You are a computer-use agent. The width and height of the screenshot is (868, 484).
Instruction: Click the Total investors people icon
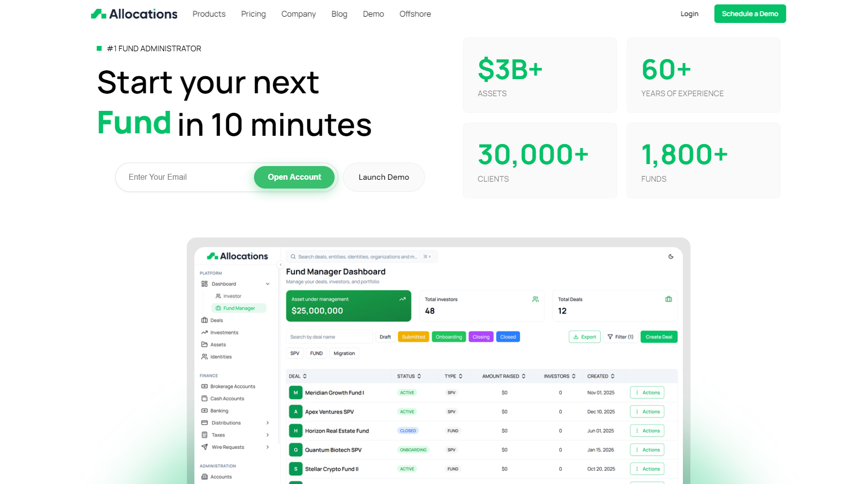[535, 299]
